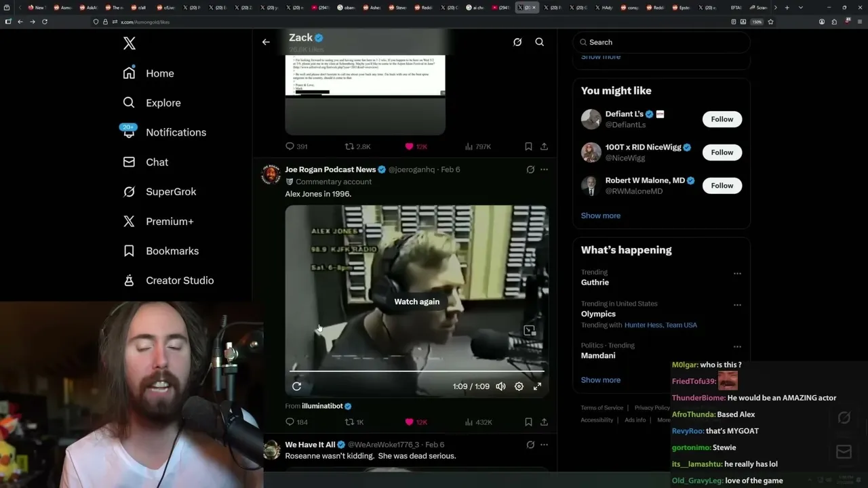Reload the page in the browser toolbar

[x=45, y=22]
